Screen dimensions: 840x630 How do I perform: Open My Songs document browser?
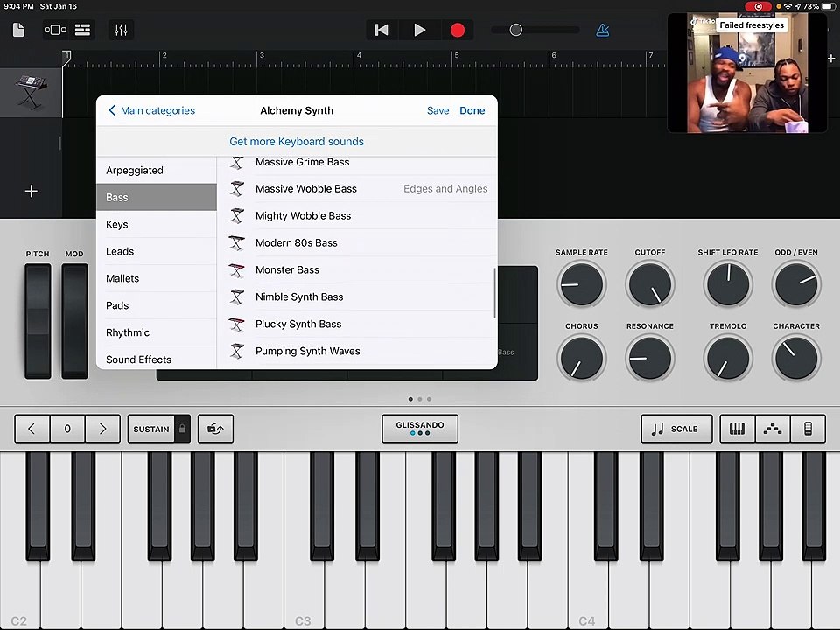pyautogui.click(x=18, y=30)
